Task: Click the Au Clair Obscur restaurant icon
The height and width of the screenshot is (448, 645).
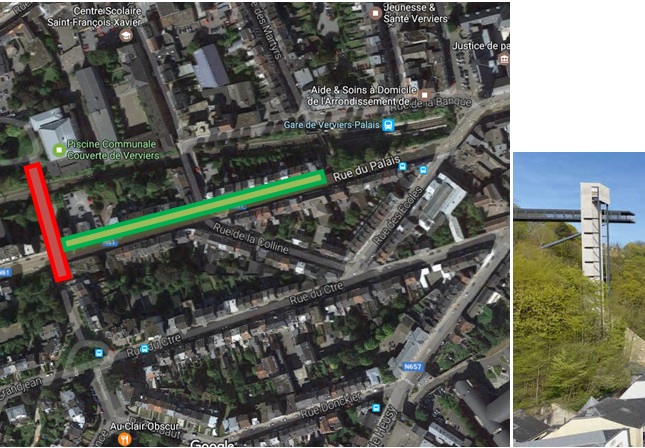Action: pos(124,439)
